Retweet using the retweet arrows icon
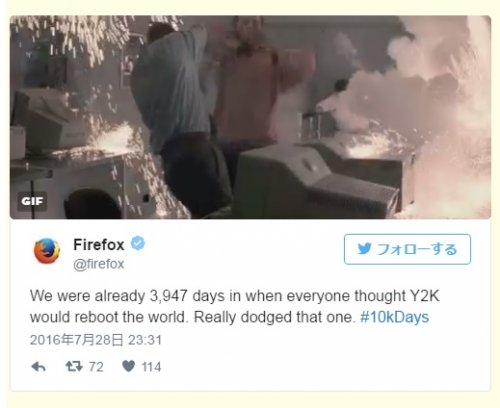Viewport: 500px width, 408px height. (x=74, y=367)
